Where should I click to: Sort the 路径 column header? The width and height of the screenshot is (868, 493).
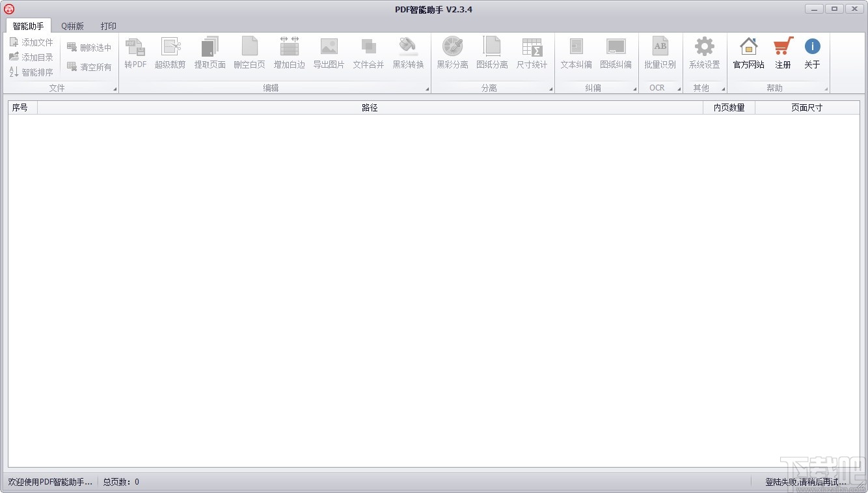tap(370, 107)
